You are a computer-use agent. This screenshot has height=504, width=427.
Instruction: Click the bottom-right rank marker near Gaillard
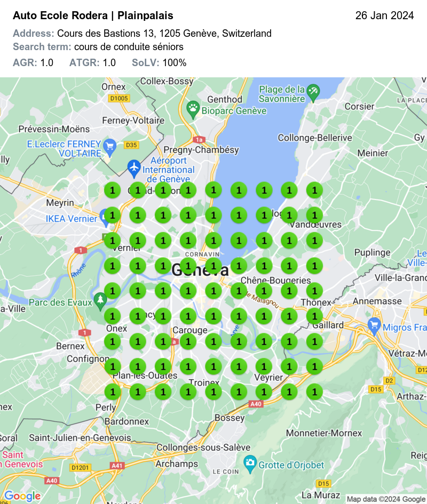tap(314, 342)
